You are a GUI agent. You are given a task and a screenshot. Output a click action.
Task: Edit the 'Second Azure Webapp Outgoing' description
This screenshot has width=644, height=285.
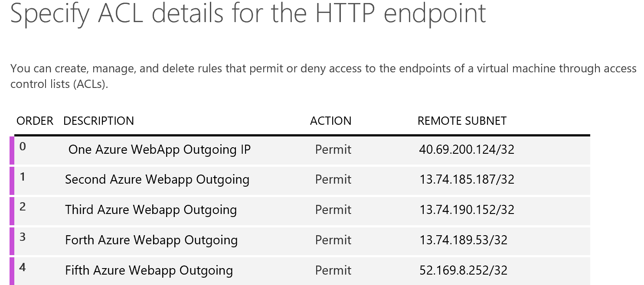(157, 180)
